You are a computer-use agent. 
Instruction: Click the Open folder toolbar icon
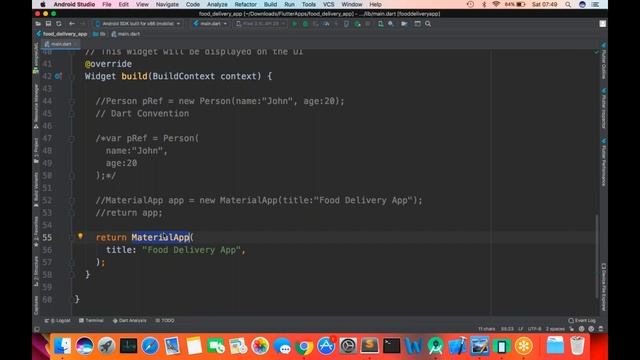[38, 24]
